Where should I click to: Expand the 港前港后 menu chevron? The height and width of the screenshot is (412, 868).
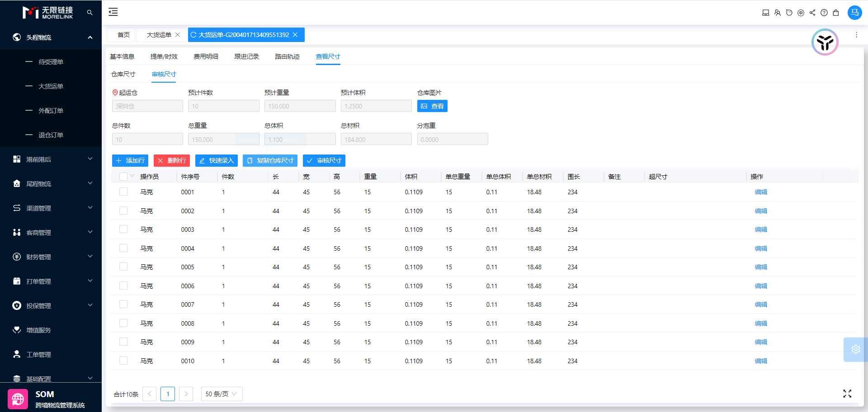click(x=90, y=159)
